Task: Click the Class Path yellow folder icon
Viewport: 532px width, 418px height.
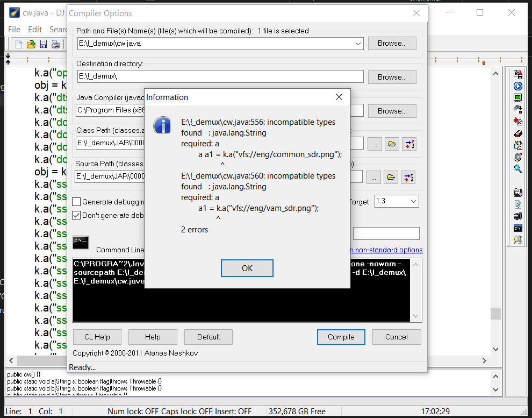Action: tap(392, 144)
